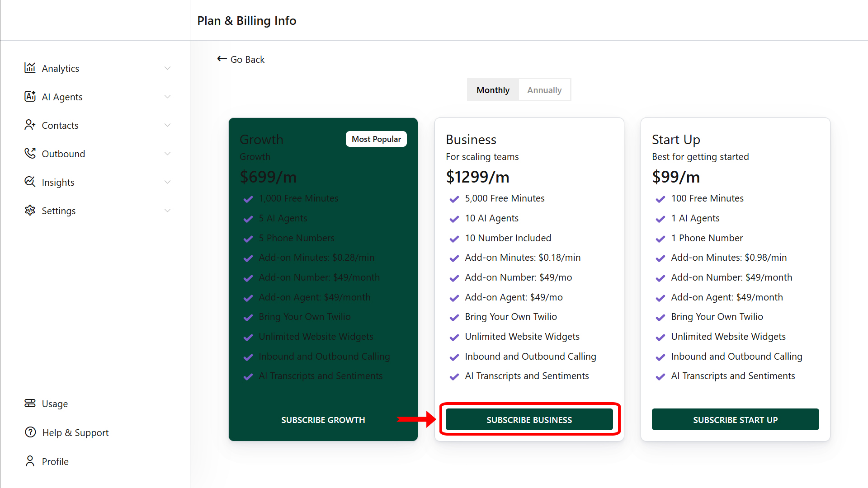Open Help & Support page
This screenshot has height=488, width=868.
point(75,432)
